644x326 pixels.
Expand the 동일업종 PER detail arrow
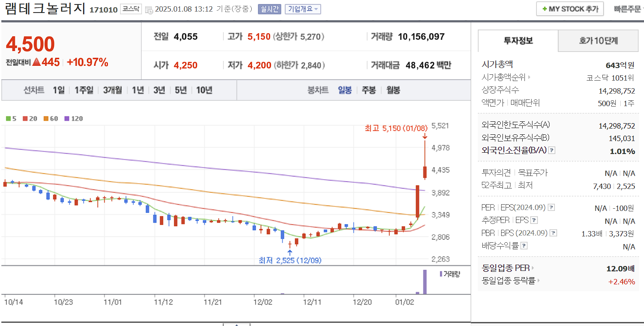533,268
